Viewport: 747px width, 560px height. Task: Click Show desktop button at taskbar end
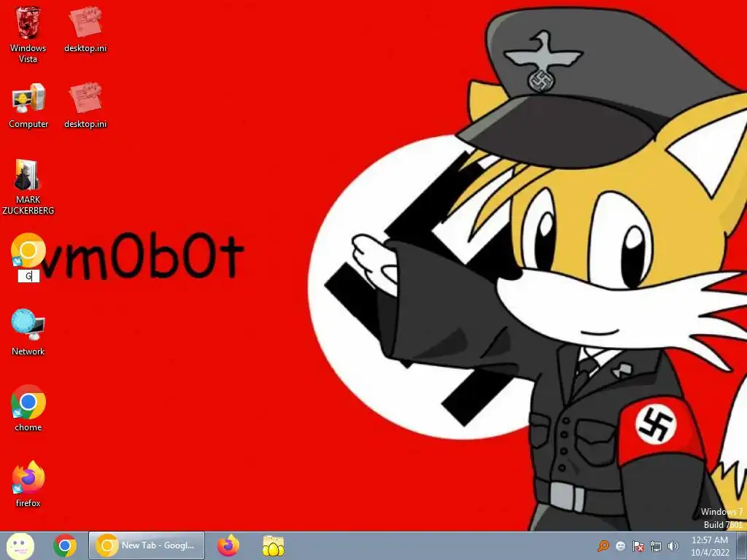pos(741,545)
